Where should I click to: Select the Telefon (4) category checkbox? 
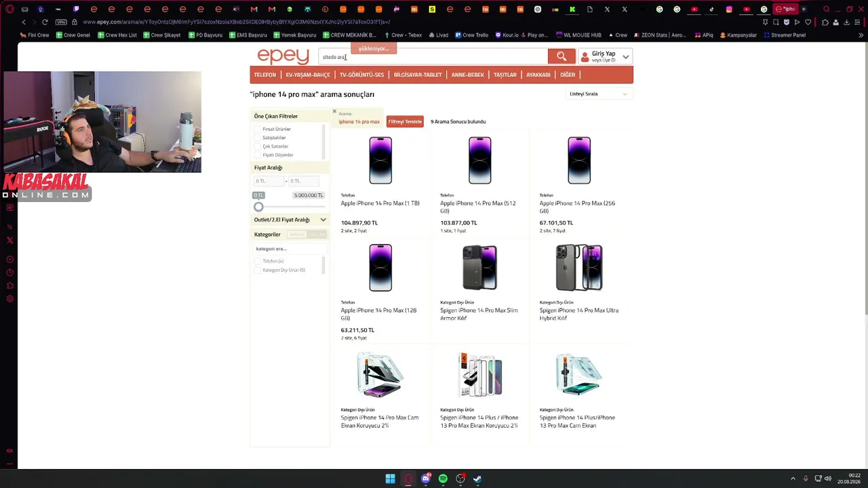click(x=258, y=261)
